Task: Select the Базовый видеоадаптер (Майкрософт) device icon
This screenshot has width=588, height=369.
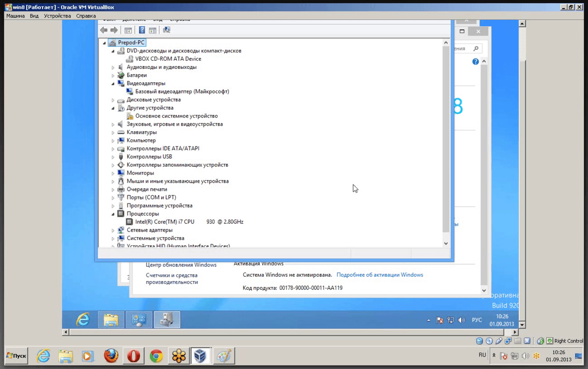Action: click(x=129, y=91)
